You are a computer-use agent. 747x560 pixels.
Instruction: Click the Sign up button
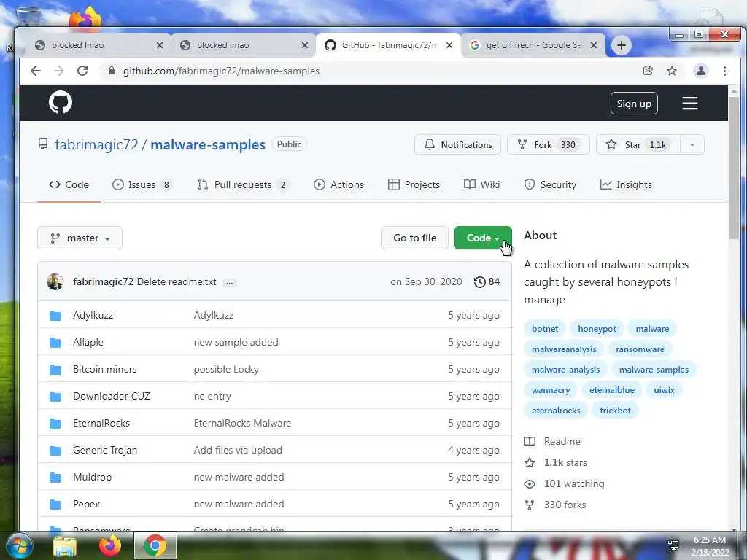click(x=634, y=104)
